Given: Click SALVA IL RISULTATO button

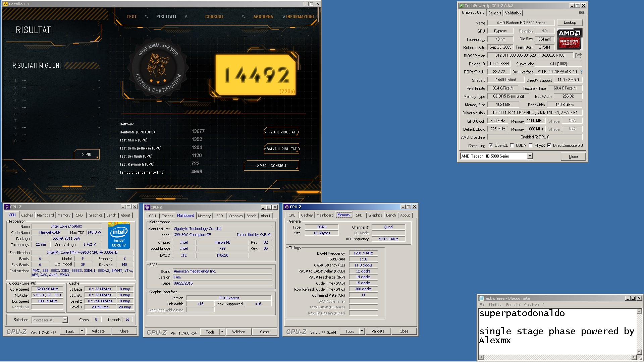Looking at the screenshot, I should click(281, 149).
